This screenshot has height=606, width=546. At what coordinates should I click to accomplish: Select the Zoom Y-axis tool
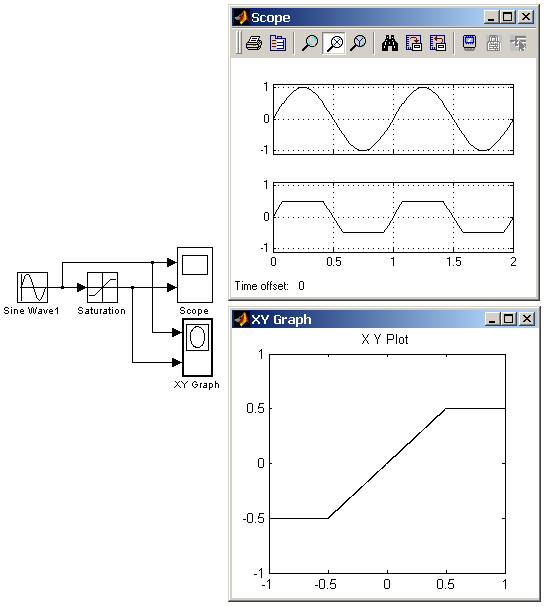click(358, 43)
